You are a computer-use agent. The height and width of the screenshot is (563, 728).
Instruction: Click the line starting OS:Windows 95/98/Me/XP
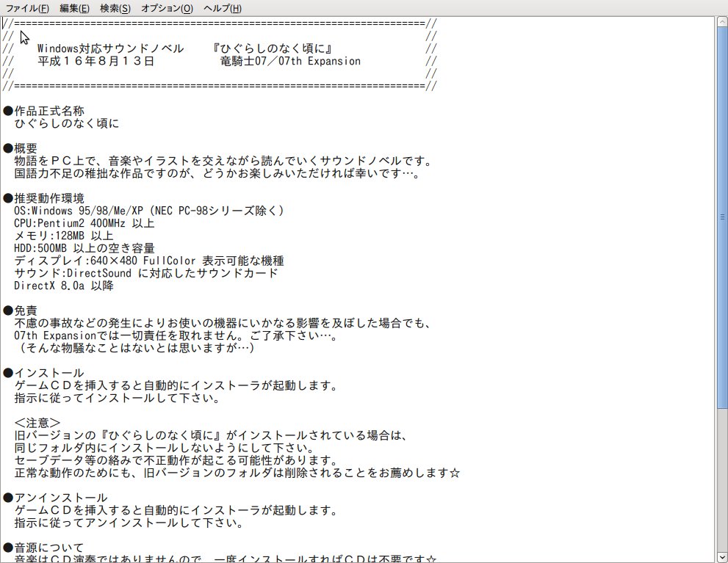pos(149,211)
